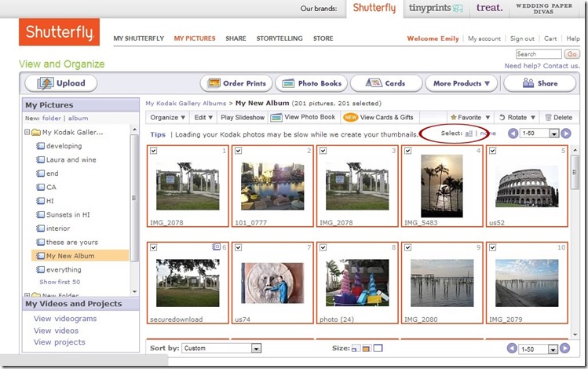Collapse the My Kodak Gallery folder tree
This screenshot has width=588, height=369.
pyautogui.click(x=27, y=133)
